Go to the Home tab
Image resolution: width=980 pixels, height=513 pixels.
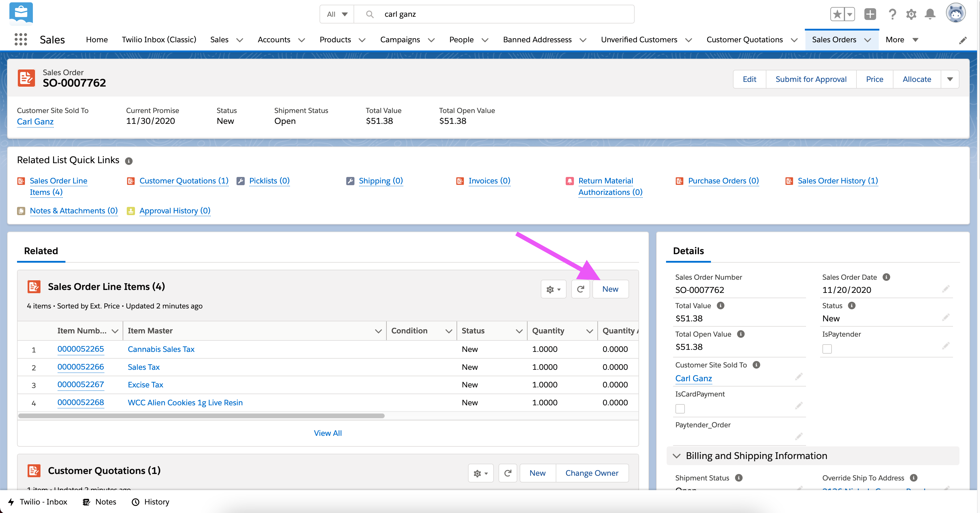[97, 40]
